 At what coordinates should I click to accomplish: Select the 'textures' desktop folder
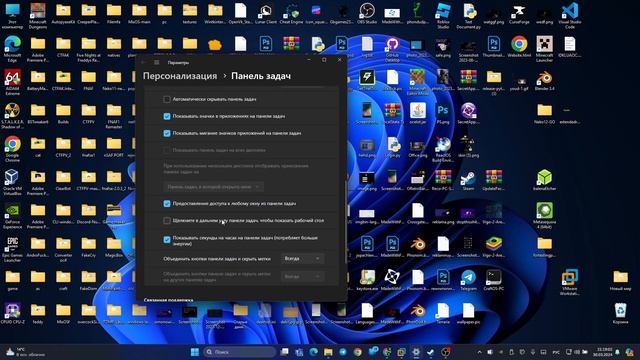pos(189,14)
